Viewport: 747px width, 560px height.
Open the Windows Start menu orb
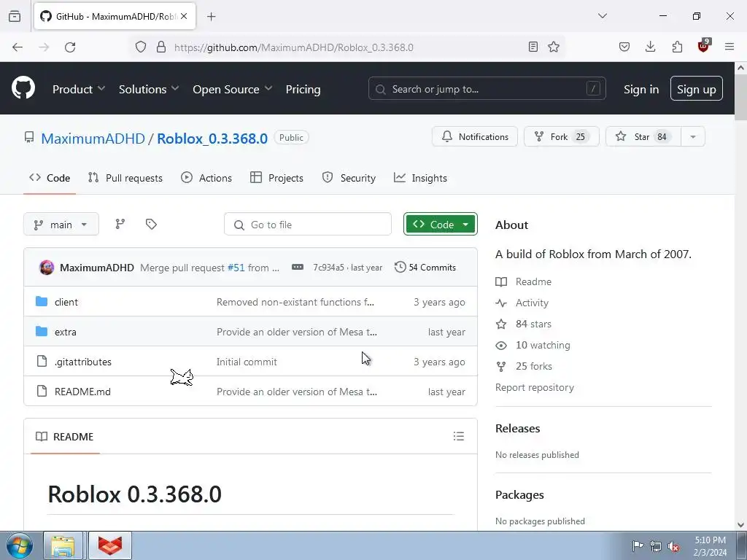20,545
